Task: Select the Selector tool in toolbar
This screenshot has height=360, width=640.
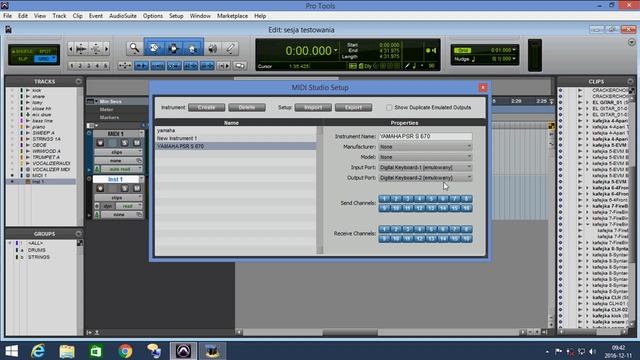Action: click(x=173, y=48)
